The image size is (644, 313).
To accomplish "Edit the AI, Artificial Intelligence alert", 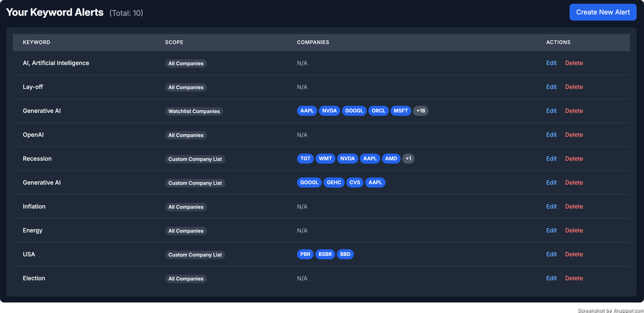I will point(551,63).
